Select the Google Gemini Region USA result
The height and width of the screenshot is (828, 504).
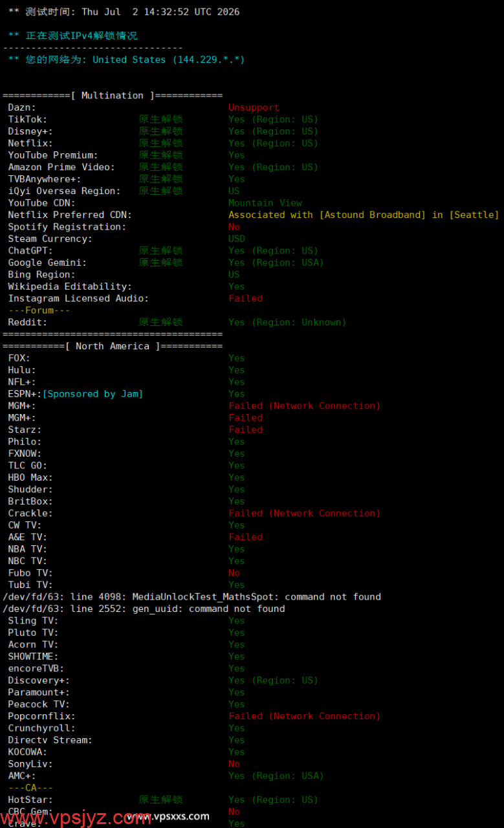pyautogui.click(x=276, y=263)
